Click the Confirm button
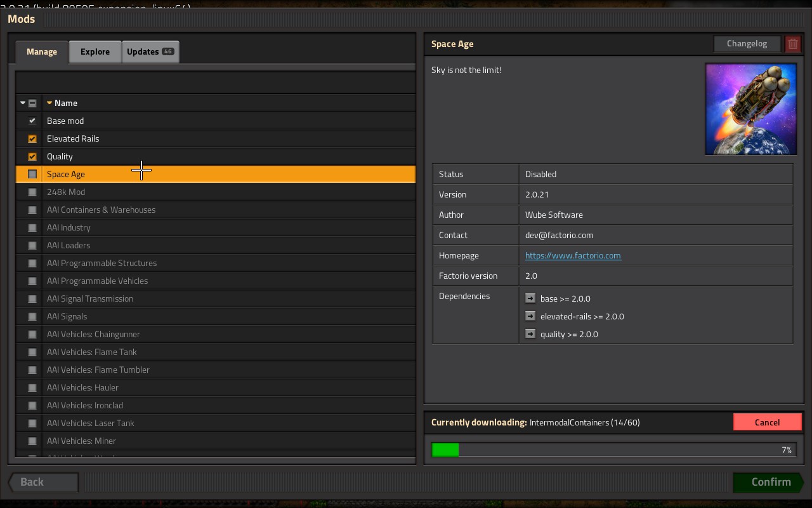Viewport: 812px width, 508px height. [769, 482]
